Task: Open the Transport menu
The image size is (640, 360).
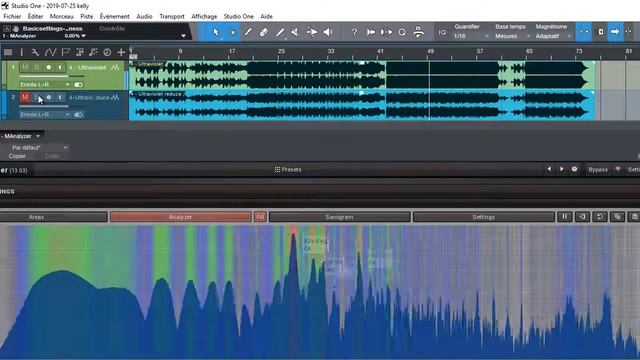Action: [x=172, y=16]
